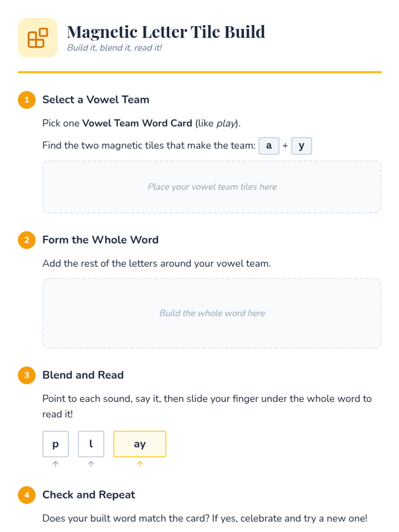Click the step 3 number badge

tap(27, 375)
